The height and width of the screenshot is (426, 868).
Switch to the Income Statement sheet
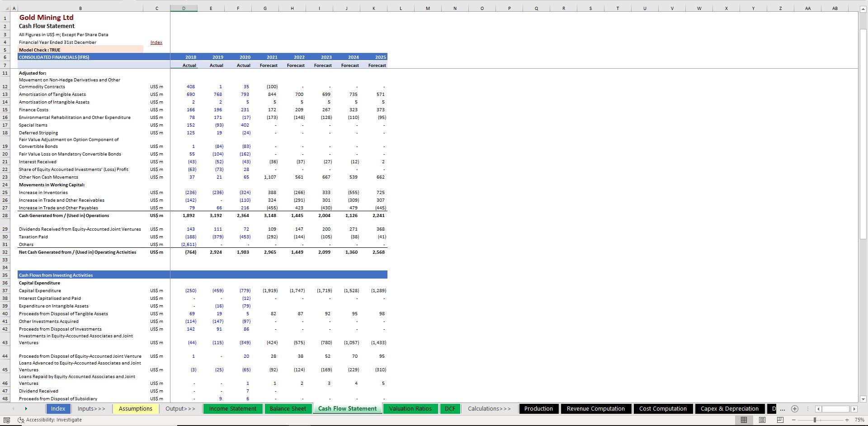(233, 409)
